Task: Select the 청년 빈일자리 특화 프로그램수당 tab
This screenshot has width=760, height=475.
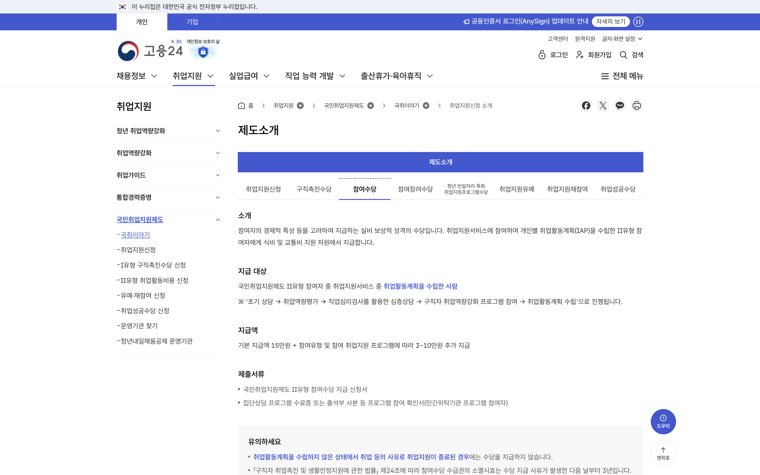Action: click(466, 189)
